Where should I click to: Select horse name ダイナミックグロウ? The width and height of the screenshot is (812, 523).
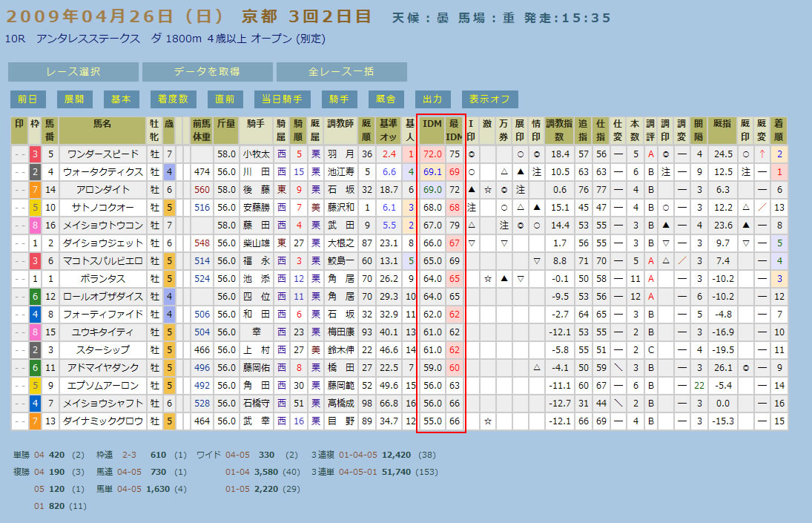point(102,421)
